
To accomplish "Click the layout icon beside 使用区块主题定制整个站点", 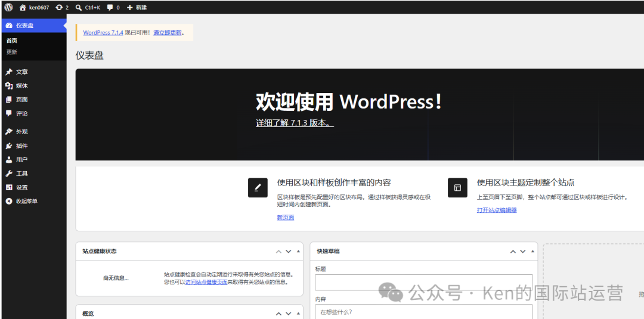I will pyautogui.click(x=457, y=188).
